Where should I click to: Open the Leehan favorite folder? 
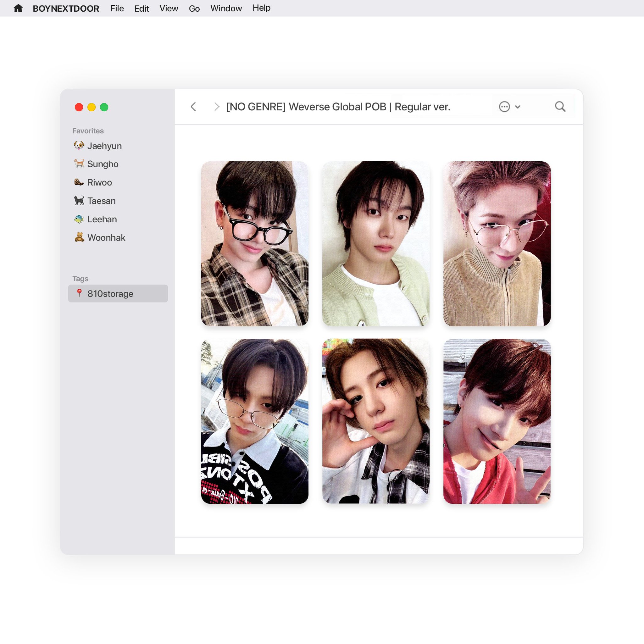click(102, 219)
